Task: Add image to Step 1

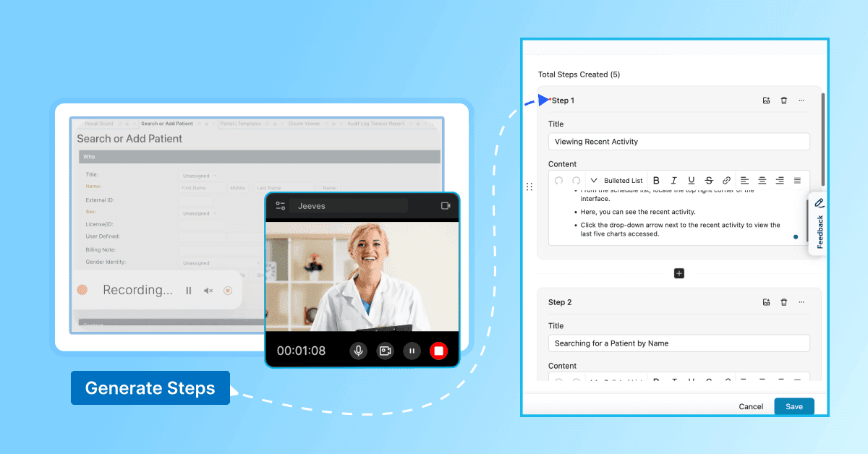Action: coord(766,100)
